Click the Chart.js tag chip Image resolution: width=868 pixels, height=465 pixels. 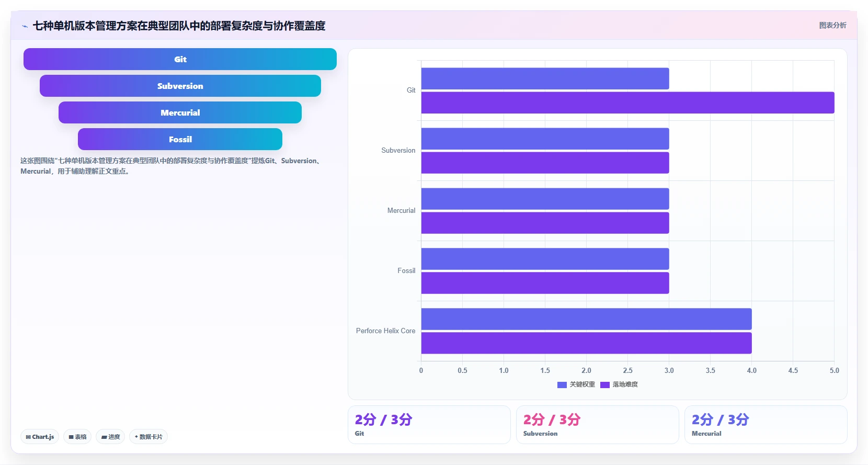point(40,437)
